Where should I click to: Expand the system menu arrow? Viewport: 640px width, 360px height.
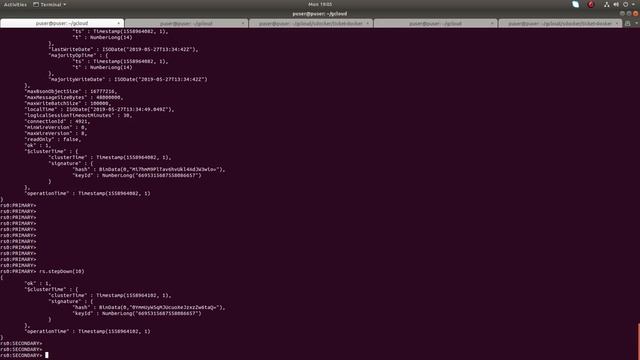(633, 4)
